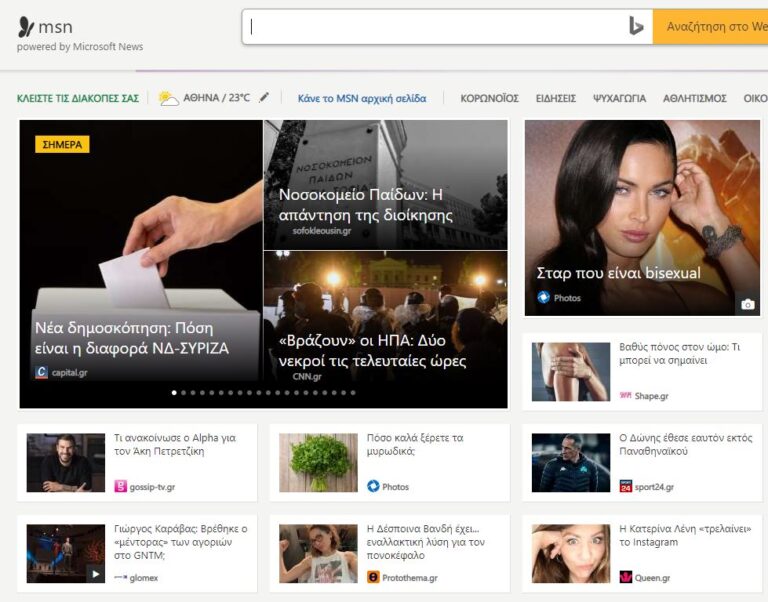Open Σταρ που είναι bisexual story
The height and width of the screenshot is (602, 768).
click(618, 273)
